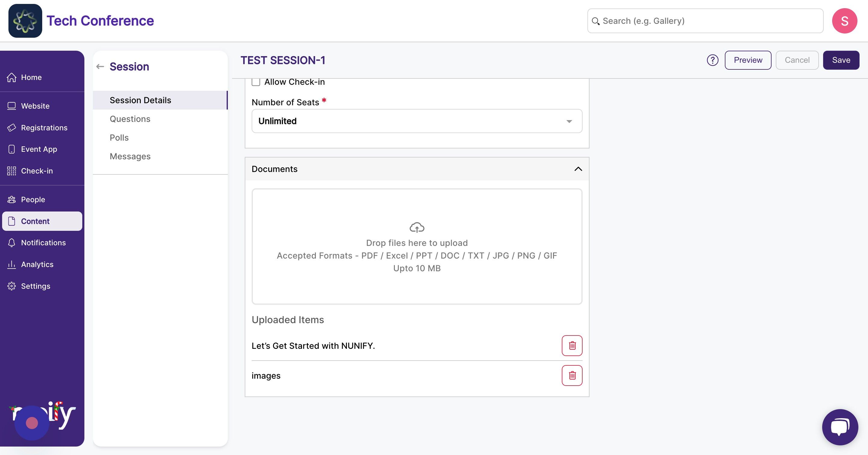Collapse the Documents section chevron

click(578, 169)
